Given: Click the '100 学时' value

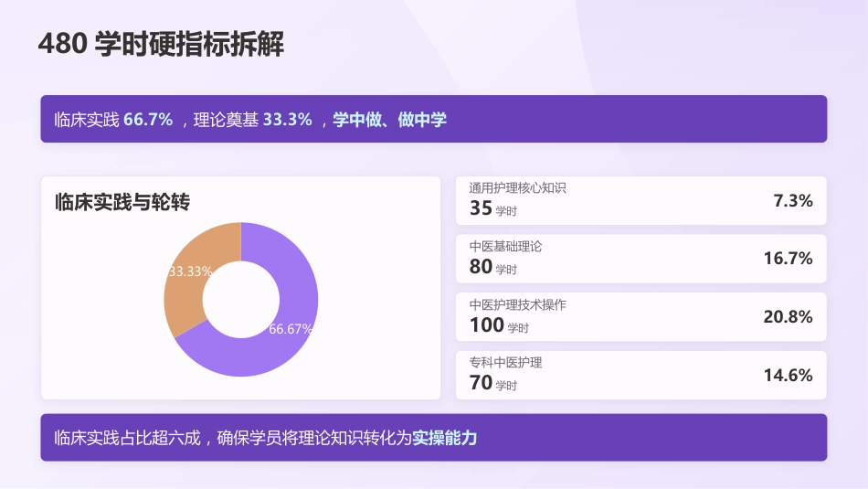Looking at the screenshot, I should click(x=499, y=325).
